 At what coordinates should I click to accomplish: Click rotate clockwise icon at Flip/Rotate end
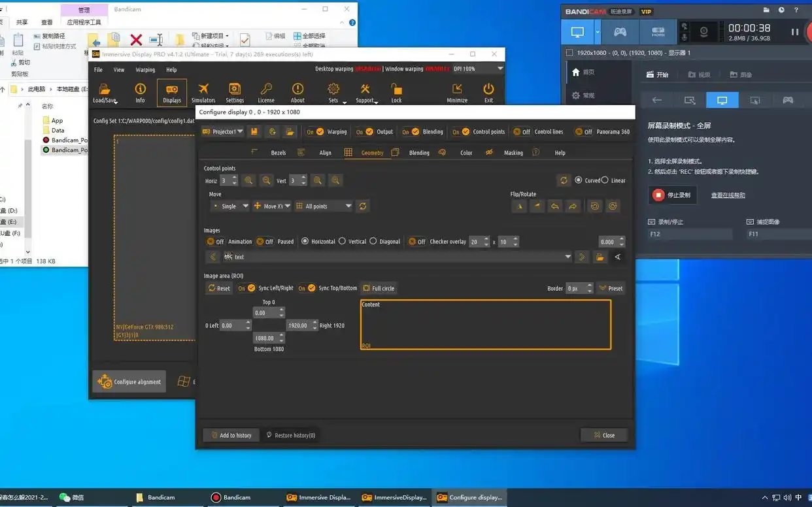coord(613,206)
